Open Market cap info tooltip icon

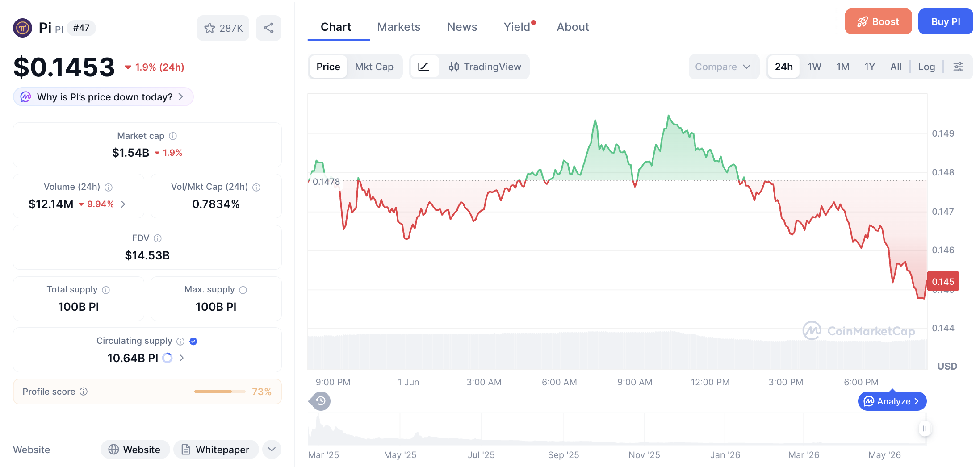coord(173,136)
